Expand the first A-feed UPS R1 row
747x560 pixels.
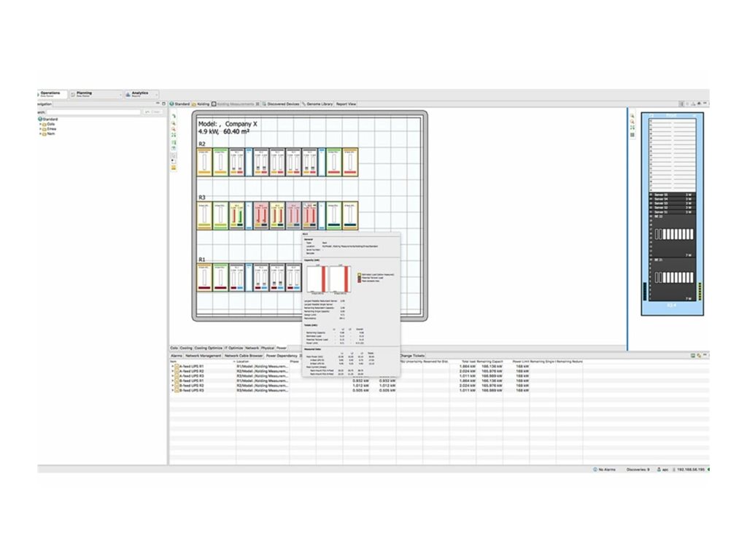pos(172,366)
